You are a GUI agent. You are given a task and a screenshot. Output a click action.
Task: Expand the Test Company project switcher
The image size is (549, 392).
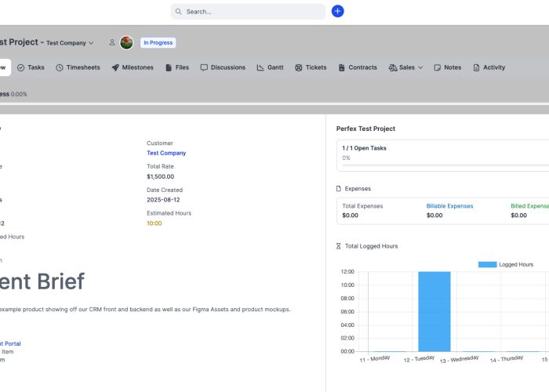[x=70, y=43]
